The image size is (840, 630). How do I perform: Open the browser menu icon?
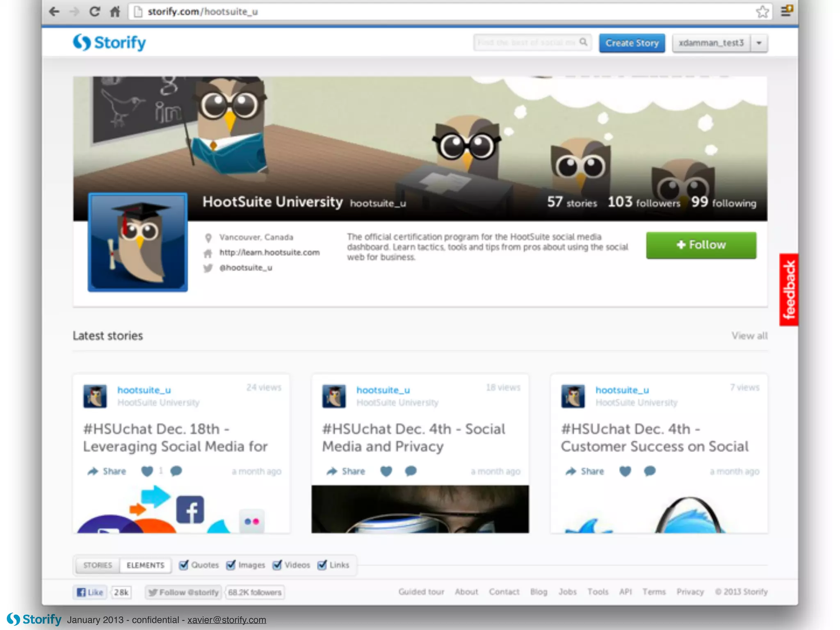click(787, 11)
